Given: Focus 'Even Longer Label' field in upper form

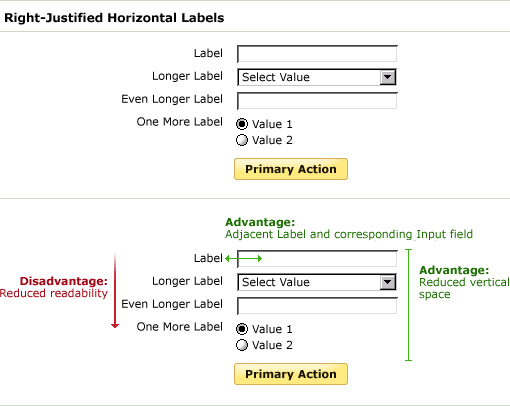Looking at the screenshot, I should 317,101.
